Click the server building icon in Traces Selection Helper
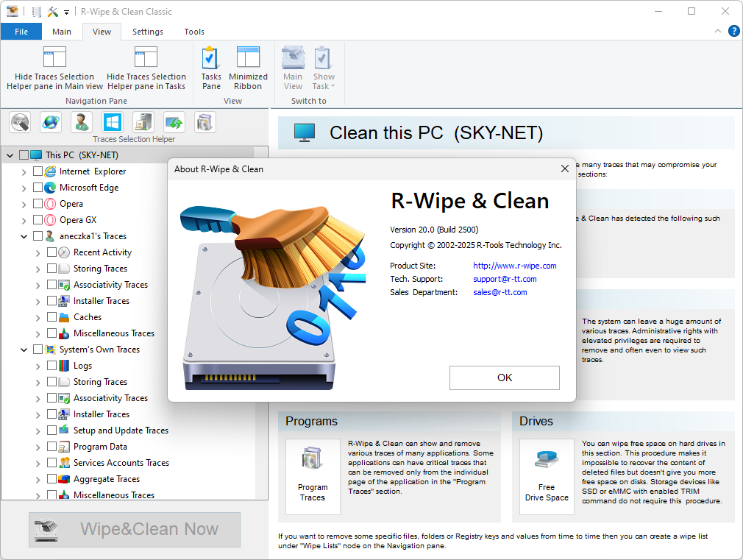The width and height of the screenshot is (743, 560). pos(143,122)
